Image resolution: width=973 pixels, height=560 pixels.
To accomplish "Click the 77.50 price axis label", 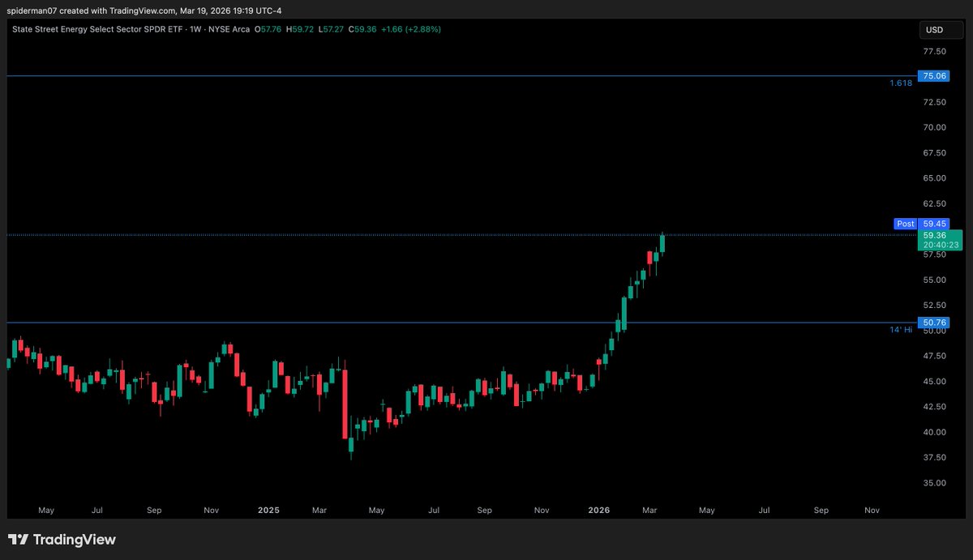I will tap(935, 51).
